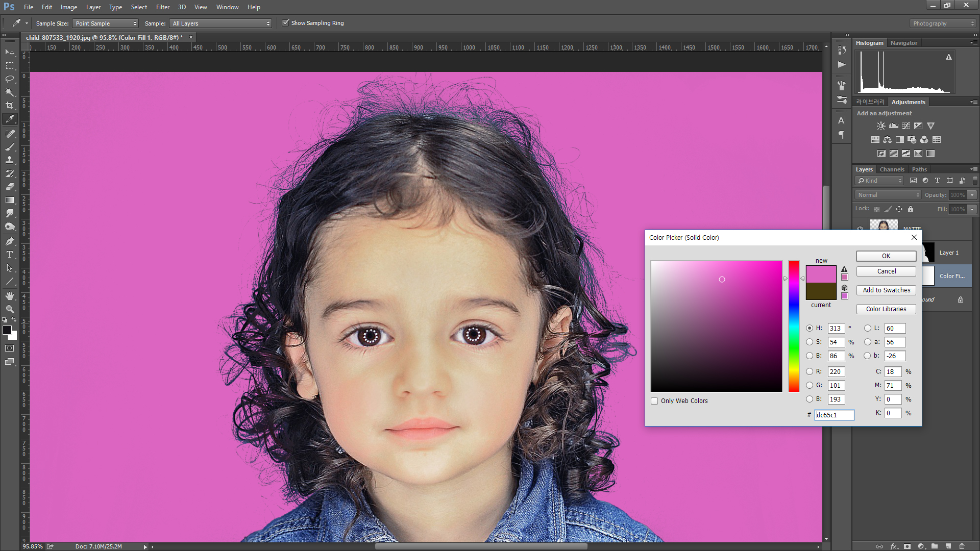Click the hex color input field
Image resolution: width=980 pixels, height=551 pixels.
(x=834, y=415)
